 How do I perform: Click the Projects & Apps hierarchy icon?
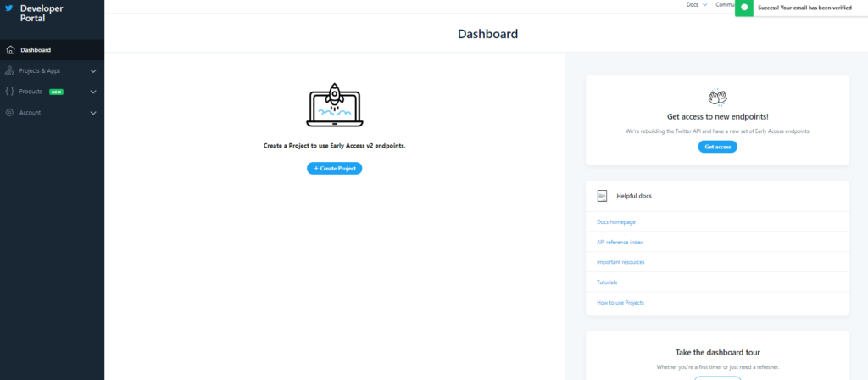[9, 71]
